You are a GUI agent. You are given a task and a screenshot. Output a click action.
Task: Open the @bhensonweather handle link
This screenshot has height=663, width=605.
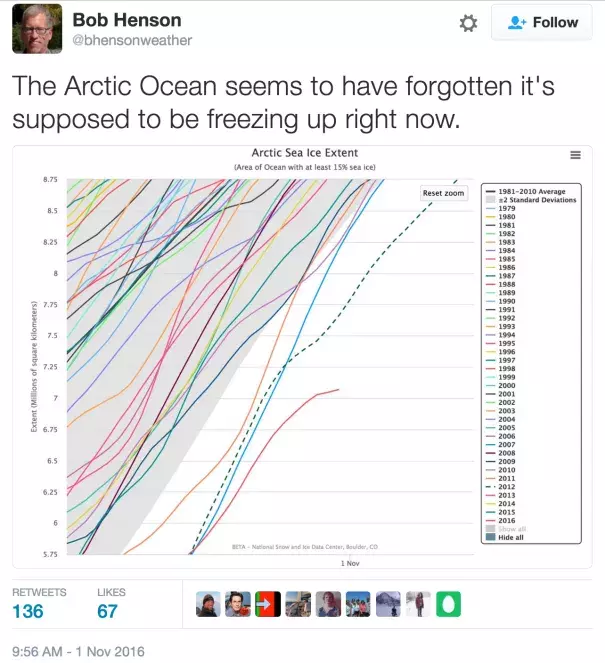pos(132,40)
